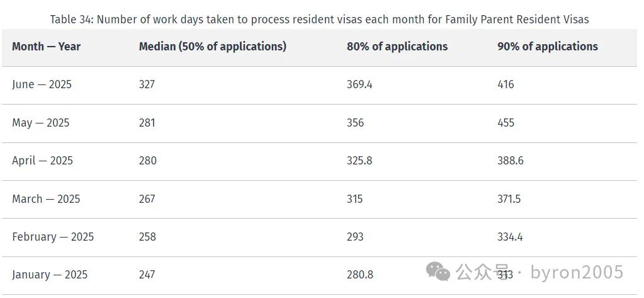Click the May 90% value 455

[x=506, y=123]
